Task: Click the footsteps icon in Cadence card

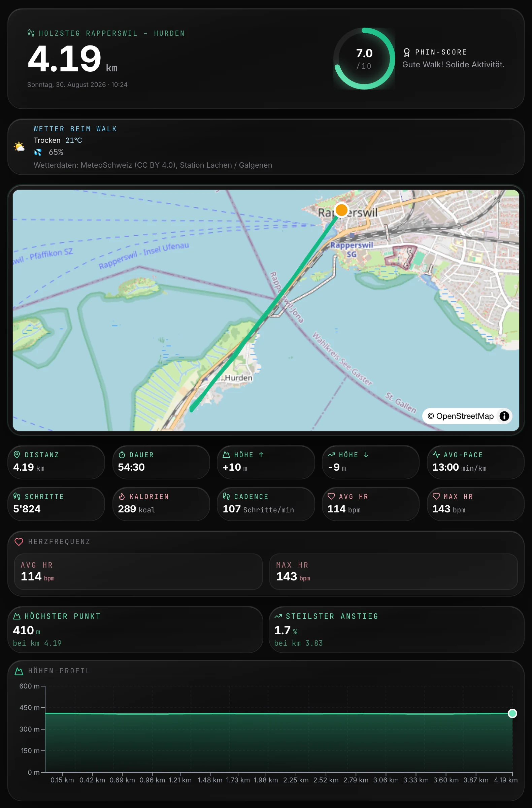Action: pyautogui.click(x=227, y=496)
